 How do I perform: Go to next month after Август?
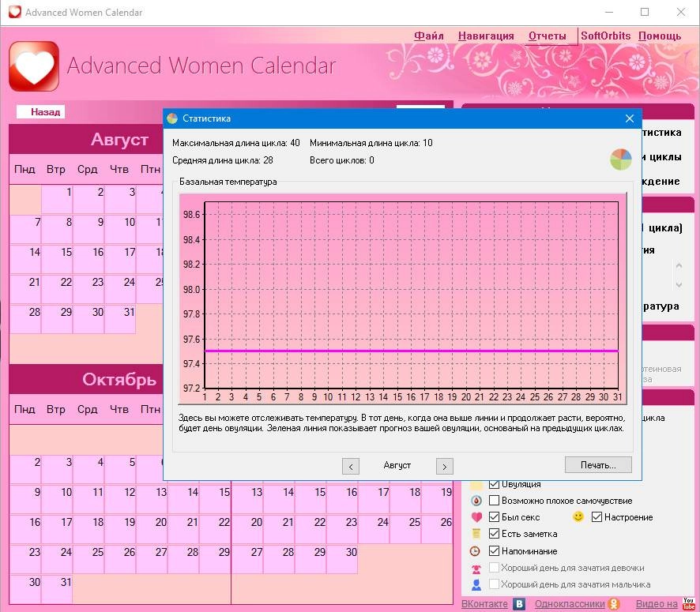tap(444, 466)
